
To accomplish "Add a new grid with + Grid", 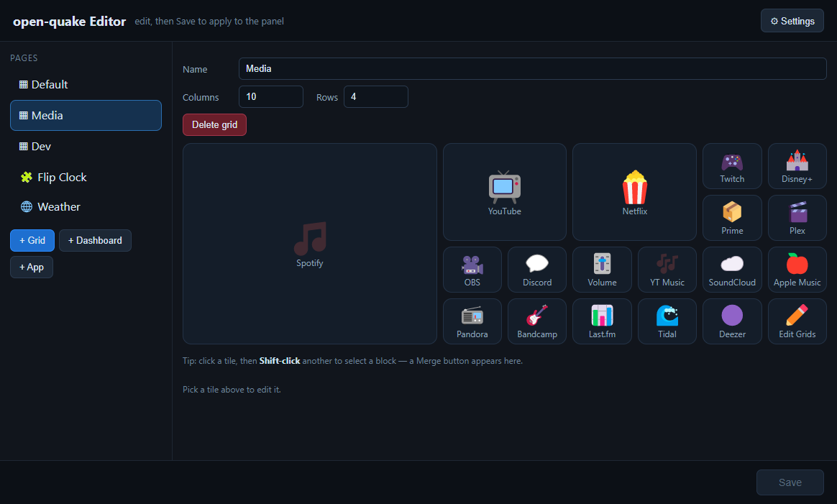I will (x=32, y=240).
